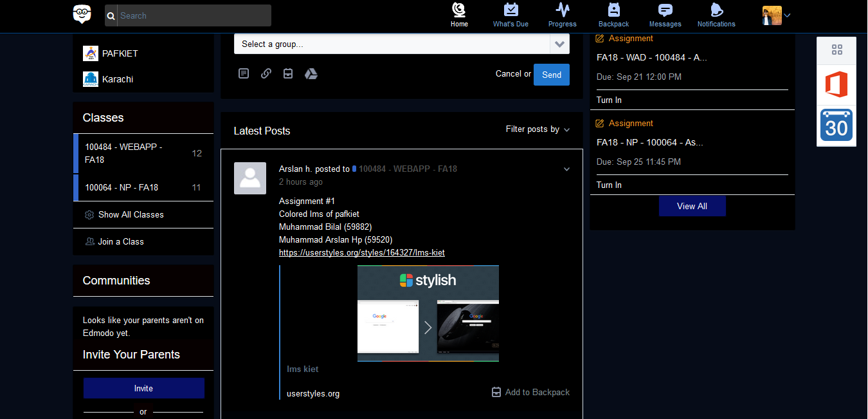Click the Join a Class people icon
This screenshot has width=868, height=419.
89,241
